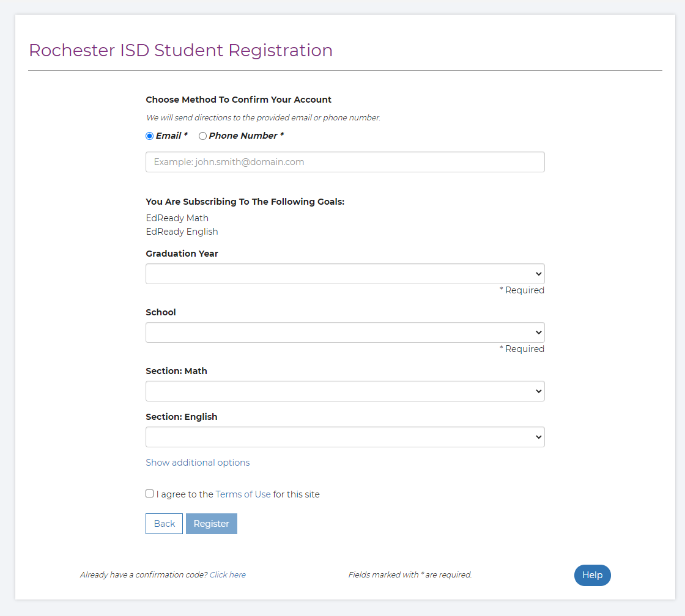The width and height of the screenshot is (685, 616).
Task: Click 'You Are Subscribing To The Following Goals' heading
Action: 245,202
